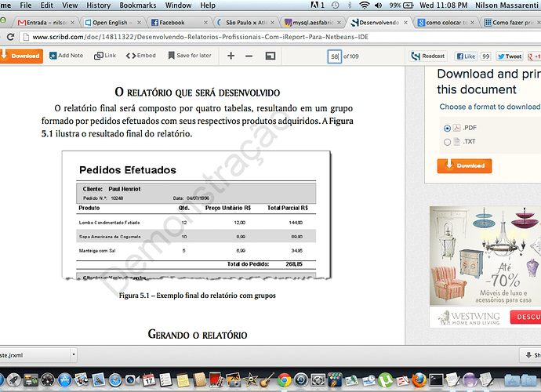Zoom in with the plus icon

tap(231, 56)
